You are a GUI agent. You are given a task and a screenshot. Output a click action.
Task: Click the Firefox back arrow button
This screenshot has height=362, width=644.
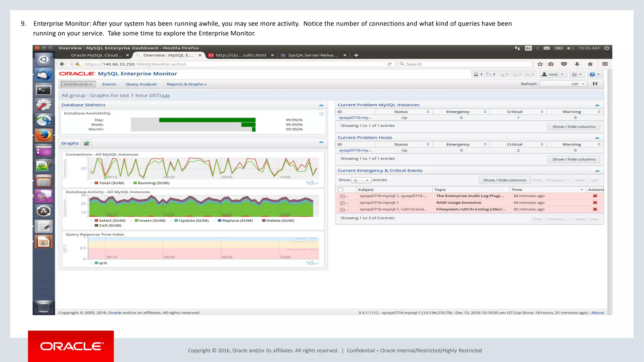tap(62, 64)
